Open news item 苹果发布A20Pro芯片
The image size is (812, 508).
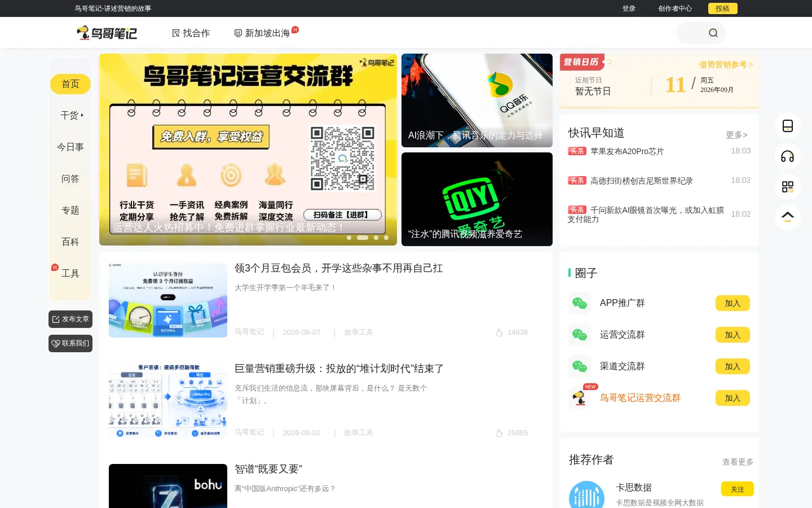[x=627, y=151]
